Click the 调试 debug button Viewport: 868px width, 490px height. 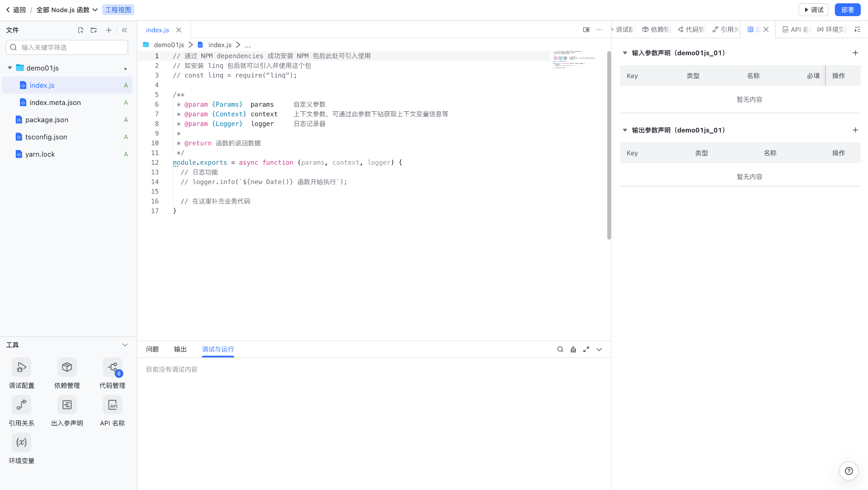coord(813,10)
